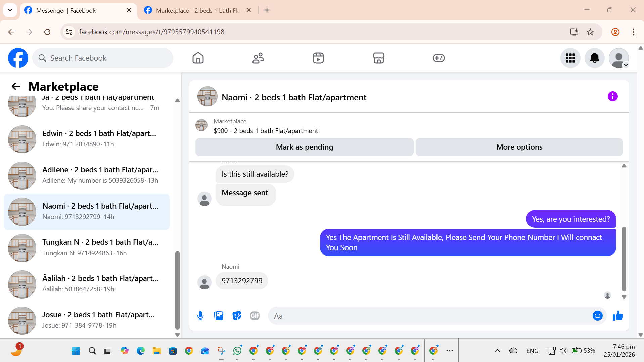Go to Facebook Home feed icon

coord(198,58)
